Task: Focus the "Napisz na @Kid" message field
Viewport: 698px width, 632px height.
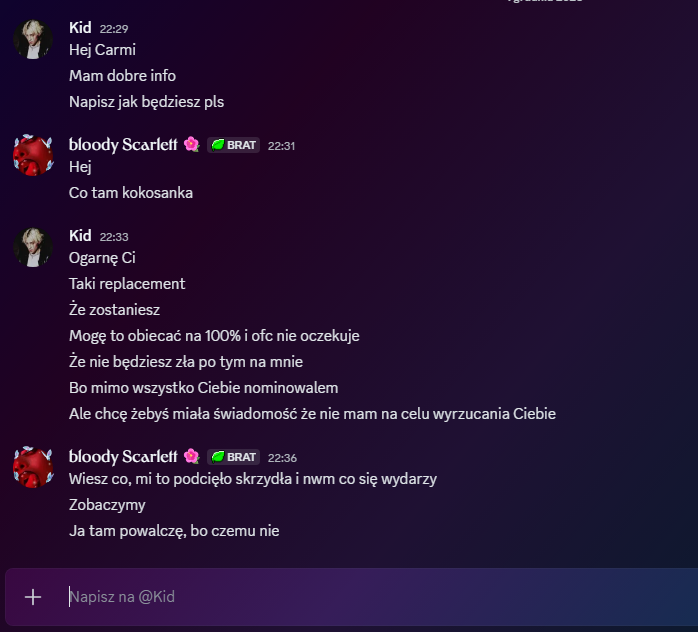Action: click(370, 597)
